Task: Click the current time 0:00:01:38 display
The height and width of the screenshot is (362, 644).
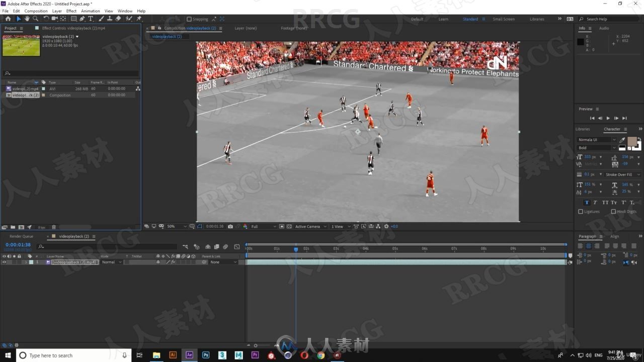Action: point(18,245)
